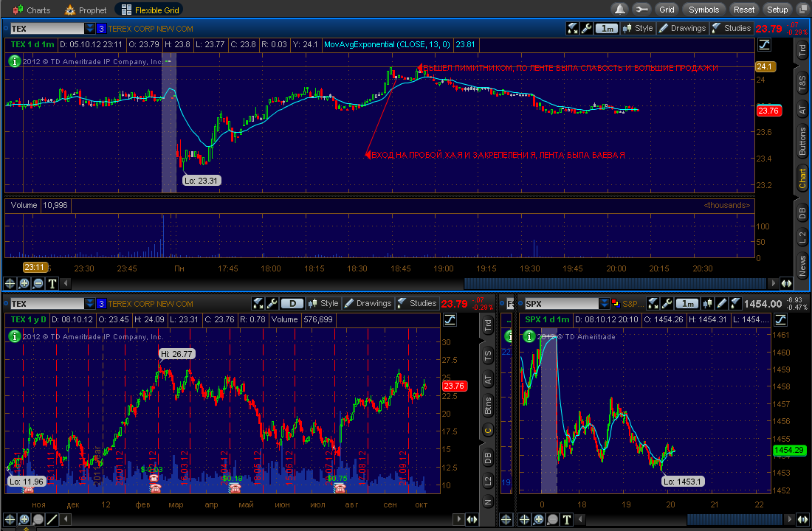The height and width of the screenshot is (531, 812).
Task: Click the multicolor link swatch next to SPX
Action: pyautogui.click(x=615, y=303)
